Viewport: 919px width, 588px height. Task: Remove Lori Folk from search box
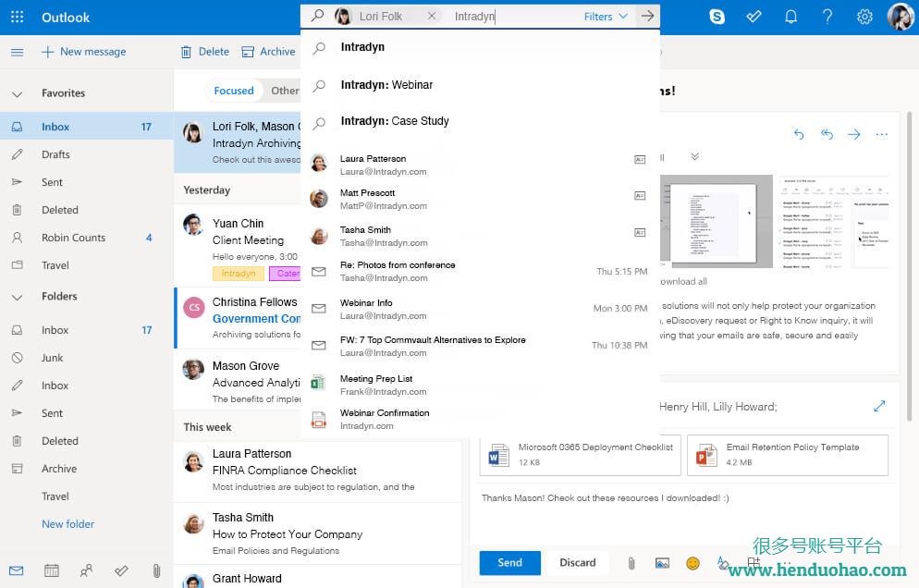click(x=432, y=16)
